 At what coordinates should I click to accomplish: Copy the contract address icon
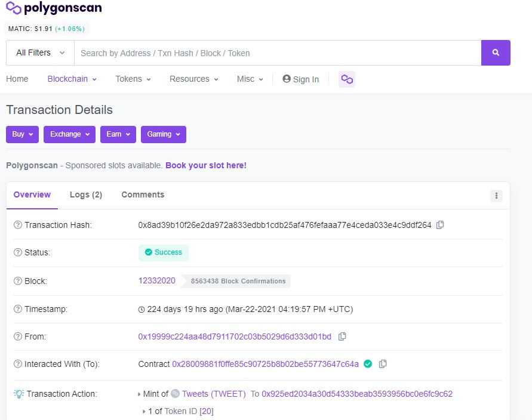(x=383, y=364)
